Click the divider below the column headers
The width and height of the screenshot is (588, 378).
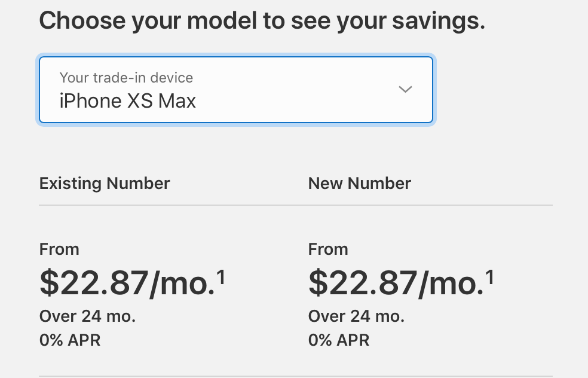click(296, 205)
